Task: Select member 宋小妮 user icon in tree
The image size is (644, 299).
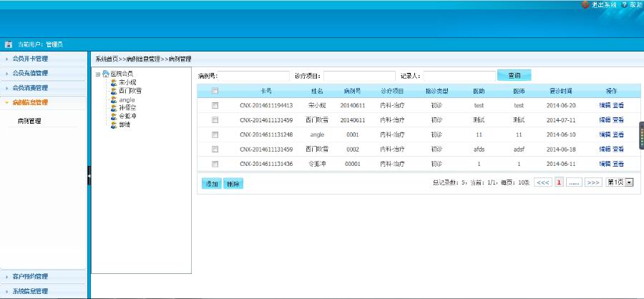Action: (113, 82)
